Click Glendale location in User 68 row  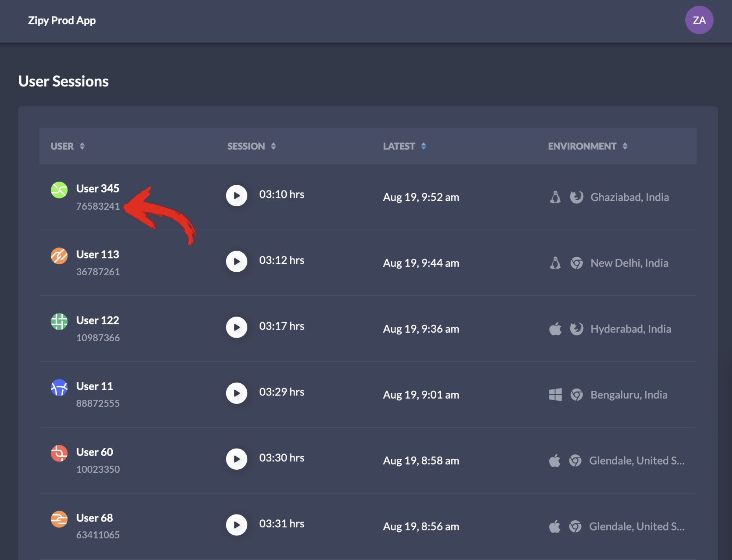(637, 526)
